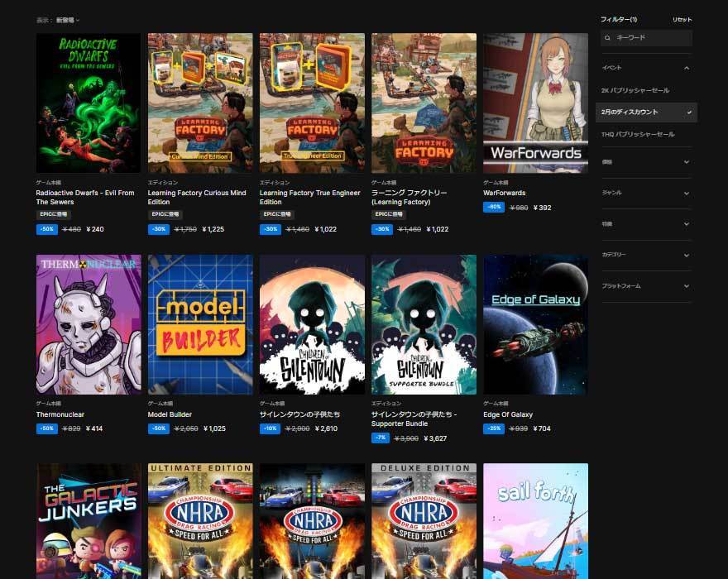Expand the プラットフォーム filter section
This screenshot has width=728, height=579.
pyautogui.click(x=646, y=286)
